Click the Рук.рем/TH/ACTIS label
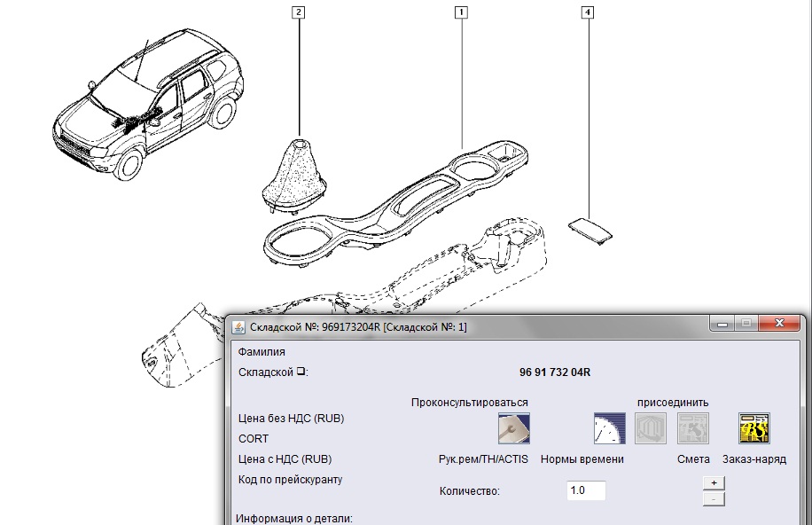The height and width of the screenshot is (525, 812). pos(483,459)
